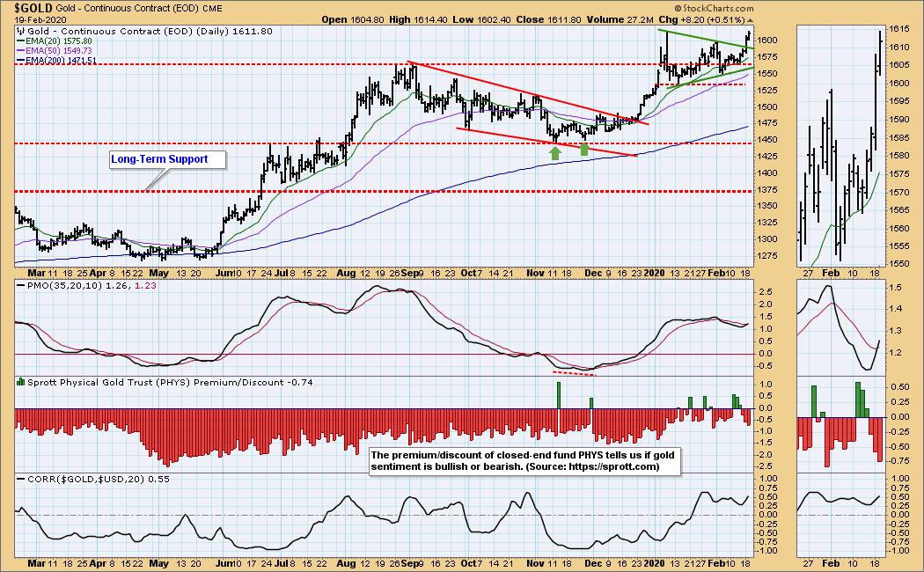
Task: Click the CORR($GOLD,$USD,20) 0.55 indicator label
Action: click(x=98, y=480)
